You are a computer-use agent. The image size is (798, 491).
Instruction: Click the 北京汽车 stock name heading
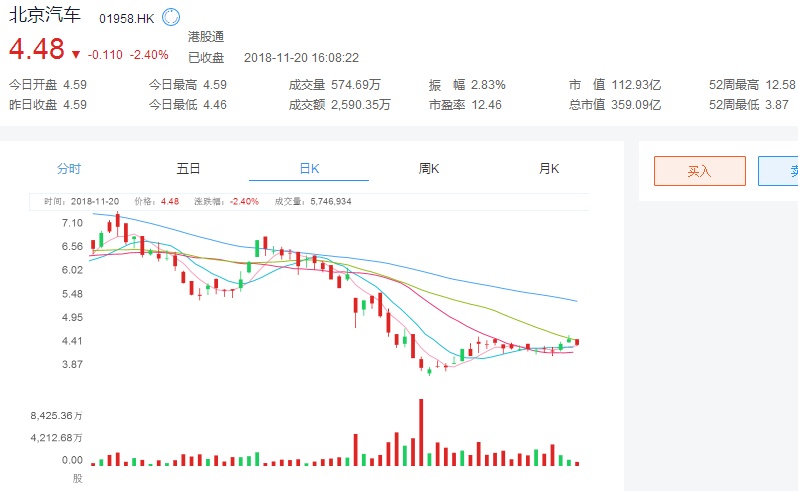[45, 17]
